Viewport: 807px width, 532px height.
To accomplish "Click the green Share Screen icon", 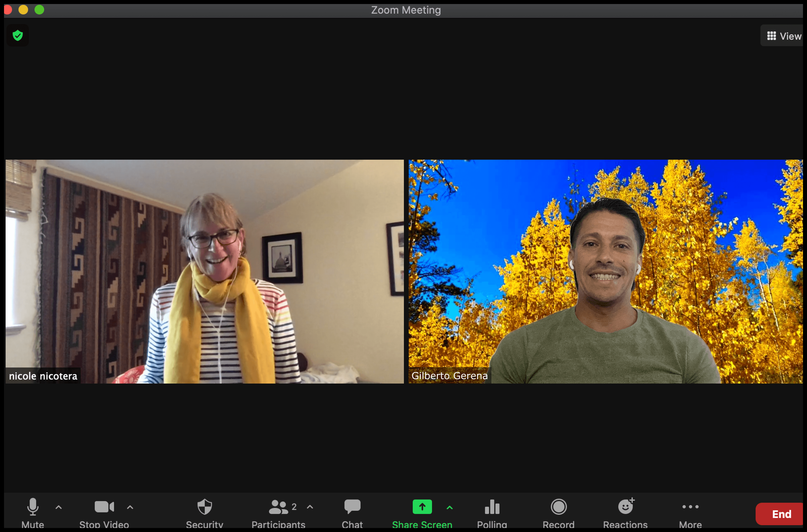I will coord(422,507).
